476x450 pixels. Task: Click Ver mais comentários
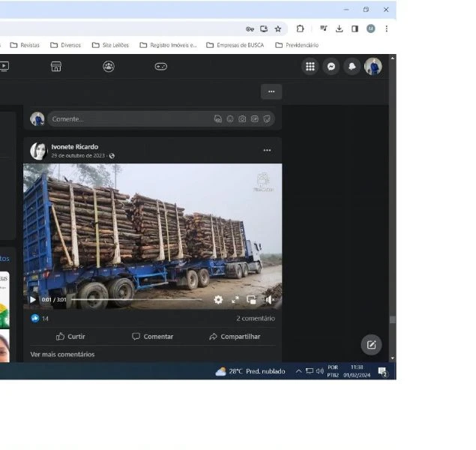62,355
